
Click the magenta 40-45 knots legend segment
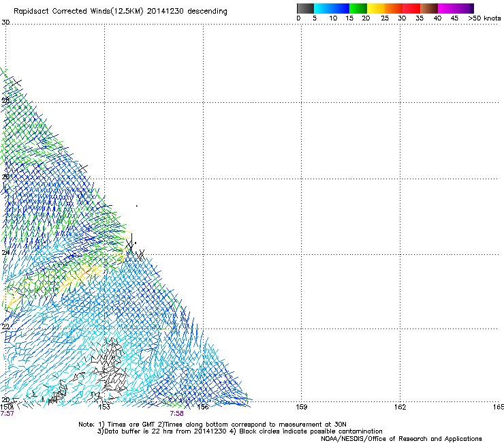[447, 8]
